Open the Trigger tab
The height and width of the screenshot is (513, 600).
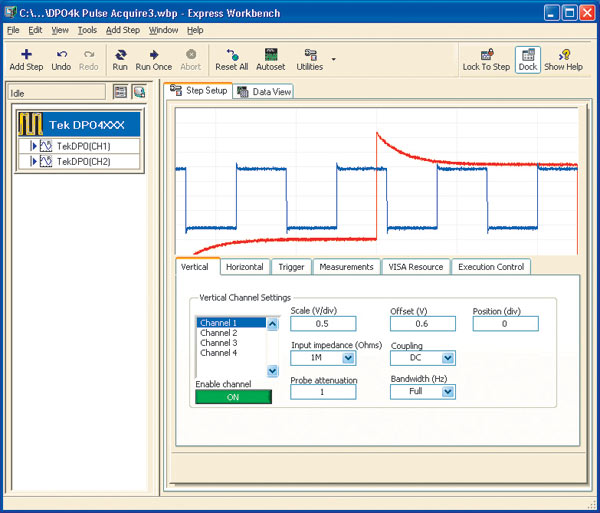[291, 267]
